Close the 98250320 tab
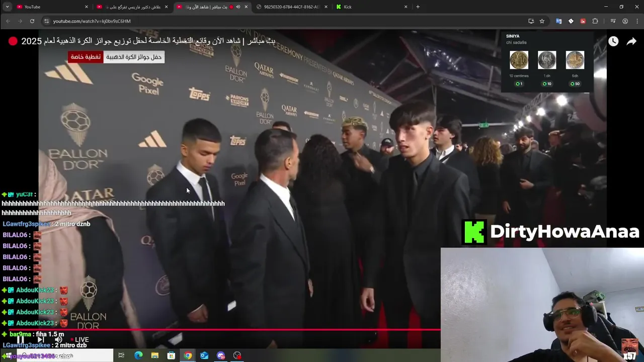 326,7
